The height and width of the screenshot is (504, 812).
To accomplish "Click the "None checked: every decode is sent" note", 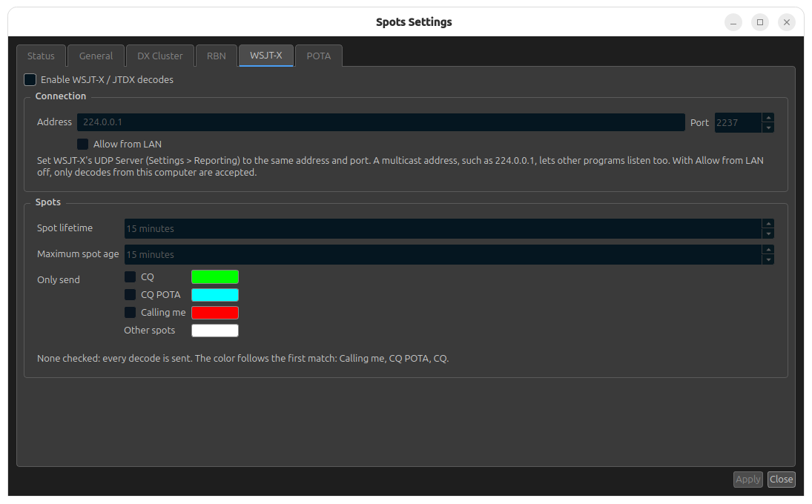I will [x=243, y=358].
